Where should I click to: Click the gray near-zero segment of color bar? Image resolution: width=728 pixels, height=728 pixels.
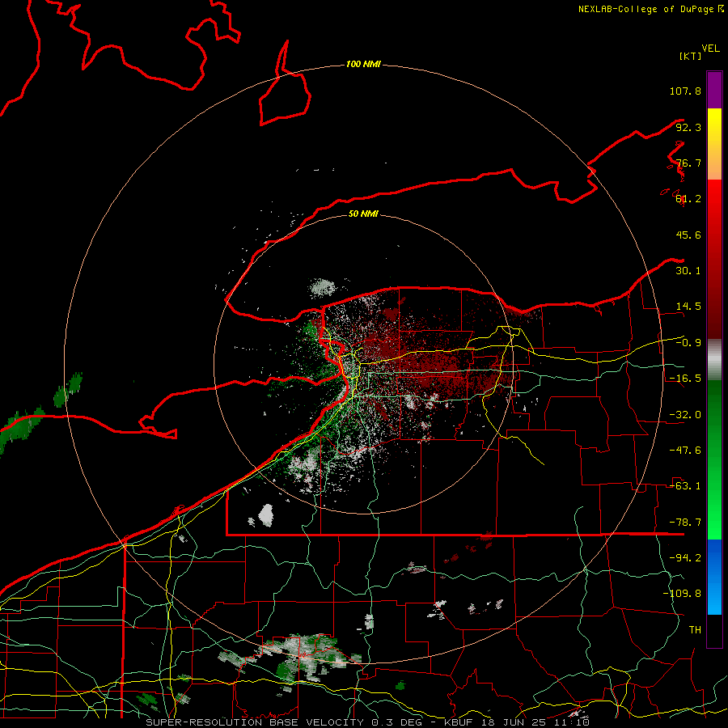click(x=714, y=359)
